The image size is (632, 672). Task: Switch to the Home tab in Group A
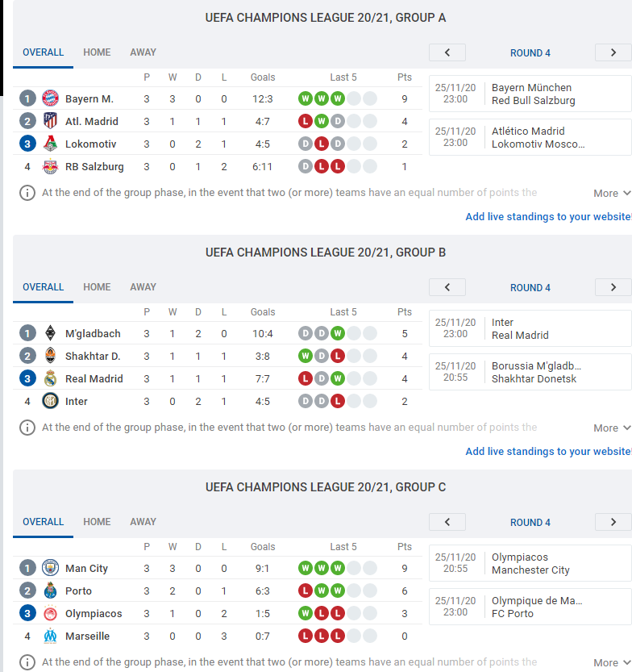point(97,52)
